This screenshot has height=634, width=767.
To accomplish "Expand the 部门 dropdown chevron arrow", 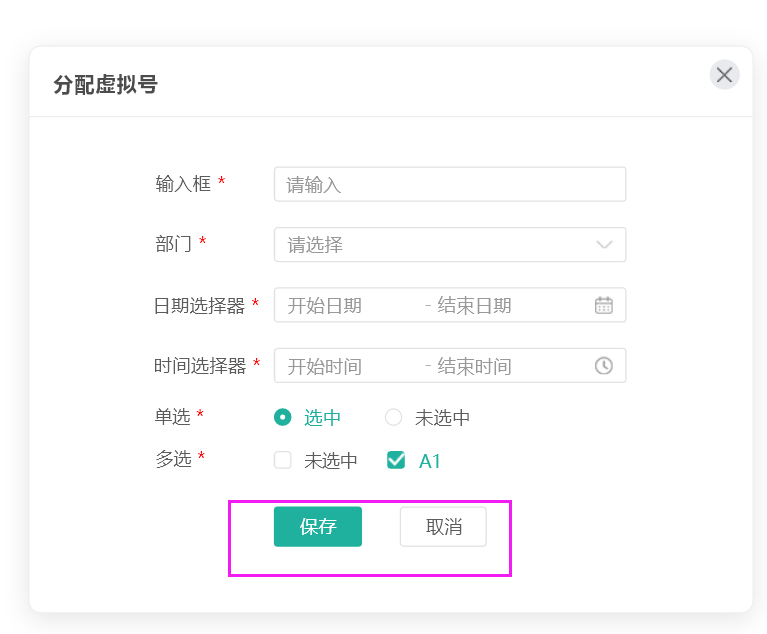I will 604,245.
